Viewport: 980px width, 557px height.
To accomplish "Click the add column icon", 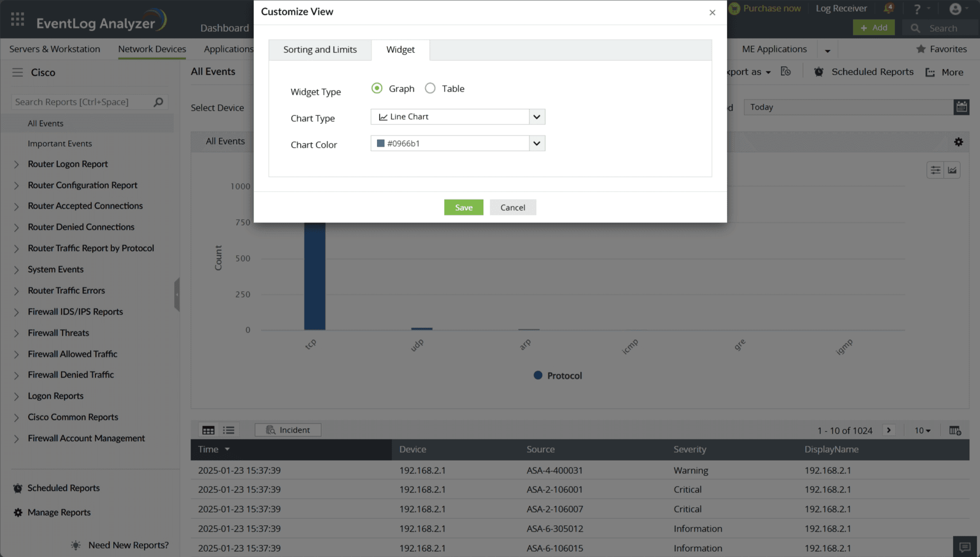I will (955, 430).
